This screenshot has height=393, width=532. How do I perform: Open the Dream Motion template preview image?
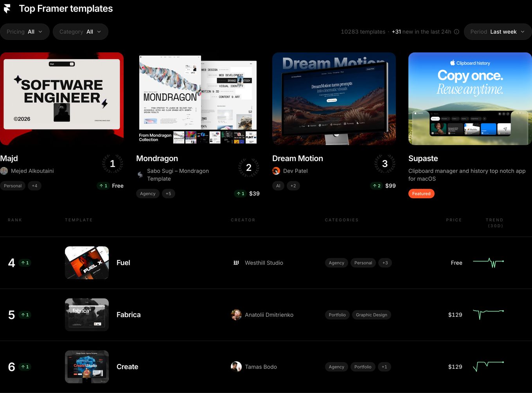(334, 99)
